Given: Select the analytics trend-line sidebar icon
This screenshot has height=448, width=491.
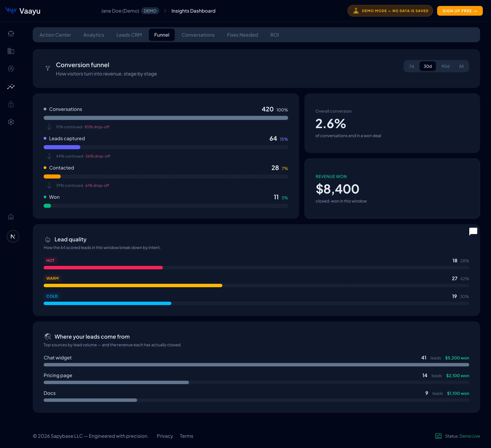Looking at the screenshot, I should pyautogui.click(x=11, y=87).
